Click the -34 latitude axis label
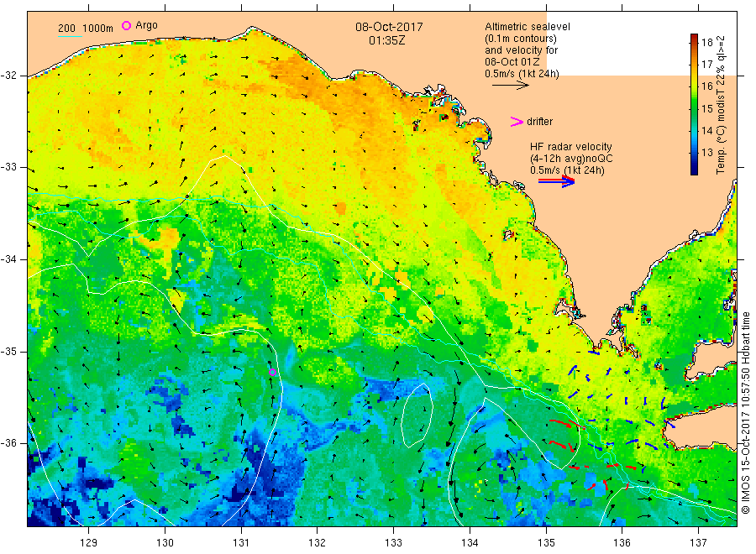The width and height of the screenshot is (756, 554). coord(8,259)
